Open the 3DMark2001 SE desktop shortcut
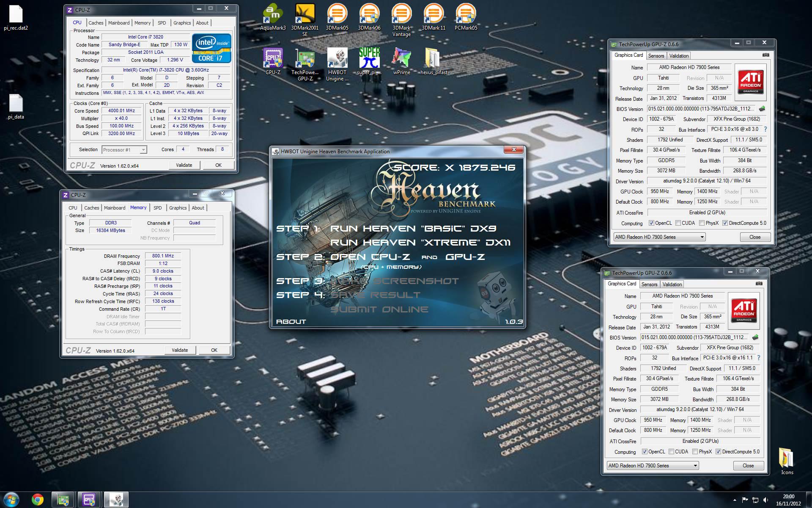This screenshot has width=812, height=508. pyautogui.click(x=305, y=20)
